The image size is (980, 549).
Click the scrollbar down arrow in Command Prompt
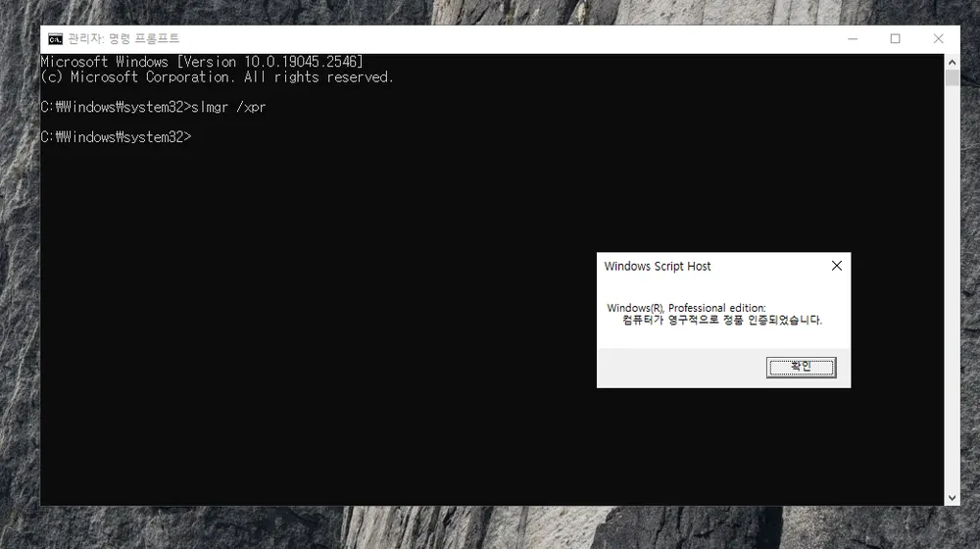click(x=952, y=498)
